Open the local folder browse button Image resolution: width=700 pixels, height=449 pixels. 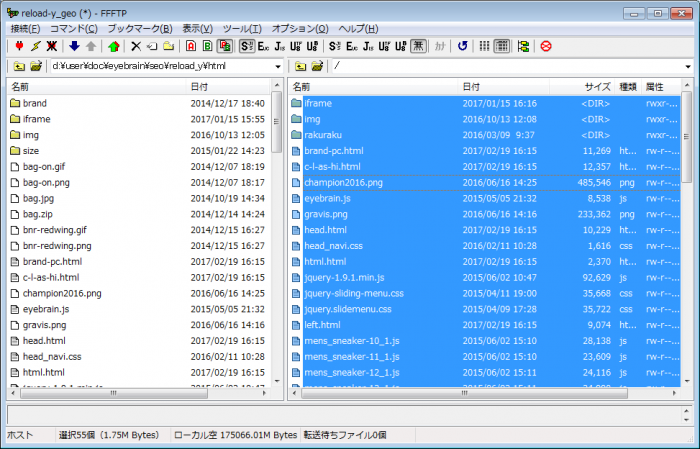36,66
